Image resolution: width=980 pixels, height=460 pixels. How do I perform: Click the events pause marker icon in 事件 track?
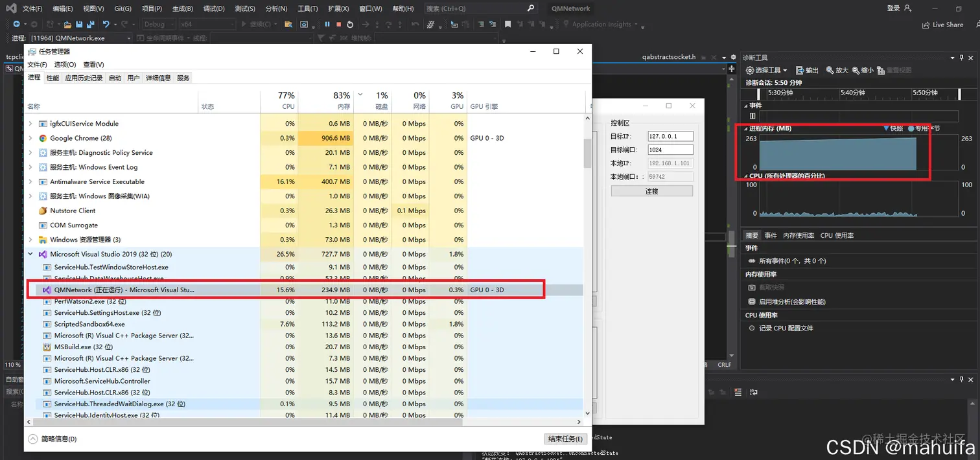(x=752, y=116)
